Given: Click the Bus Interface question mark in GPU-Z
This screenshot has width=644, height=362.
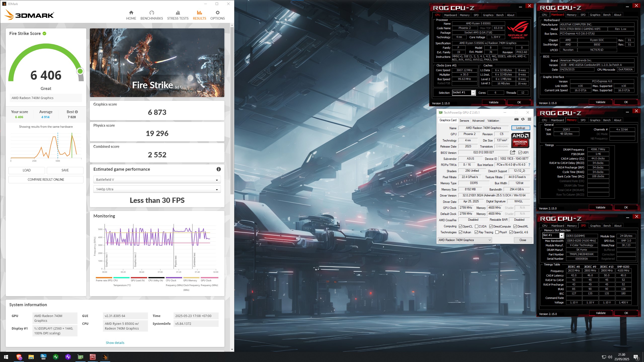Looking at the screenshot, I should coord(529,165).
